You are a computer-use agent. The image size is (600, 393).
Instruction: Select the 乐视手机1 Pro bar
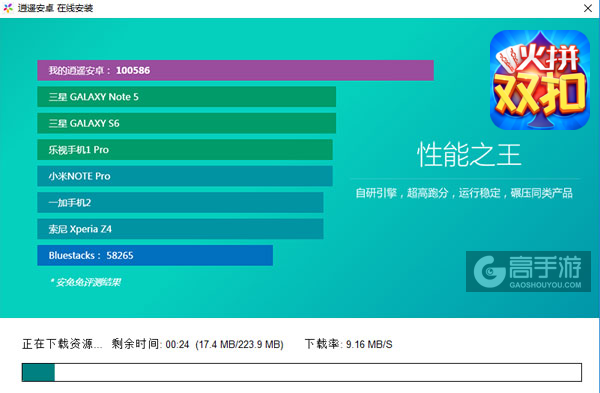click(185, 150)
